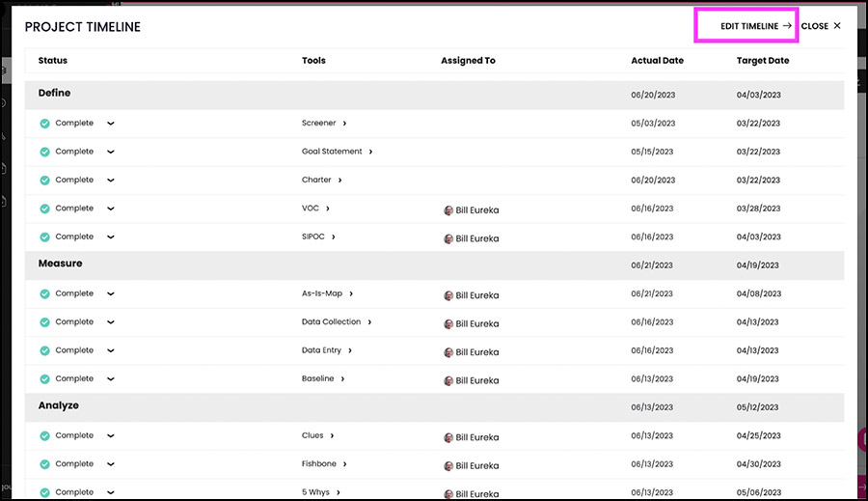
Task: Open the Clues tool arrow
Action: pyautogui.click(x=332, y=435)
